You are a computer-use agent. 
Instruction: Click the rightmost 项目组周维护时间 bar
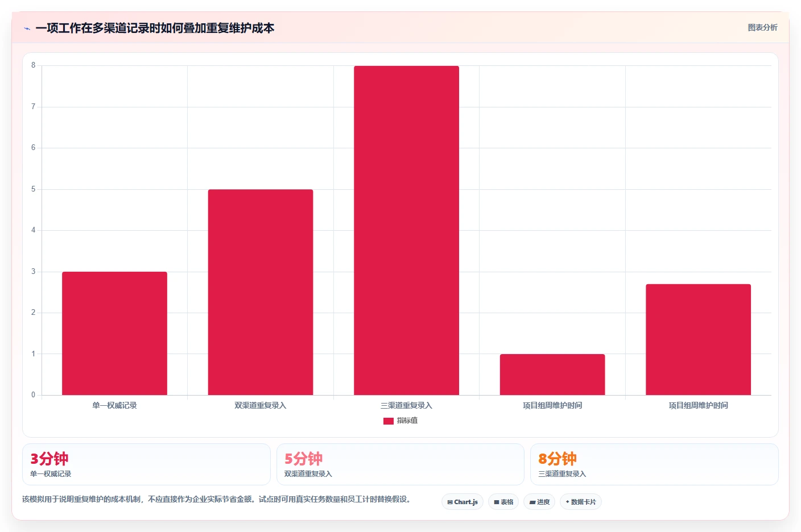[x=698, y=339]
